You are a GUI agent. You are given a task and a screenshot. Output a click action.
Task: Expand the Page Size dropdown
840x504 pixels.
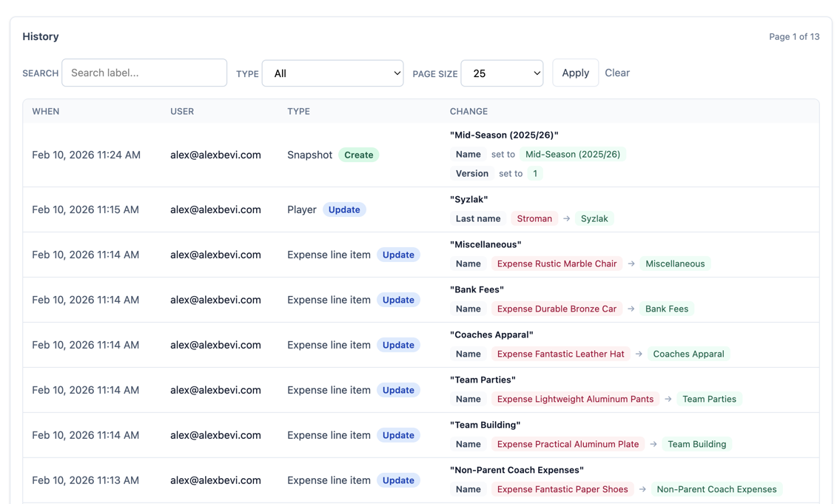point(502,73)
